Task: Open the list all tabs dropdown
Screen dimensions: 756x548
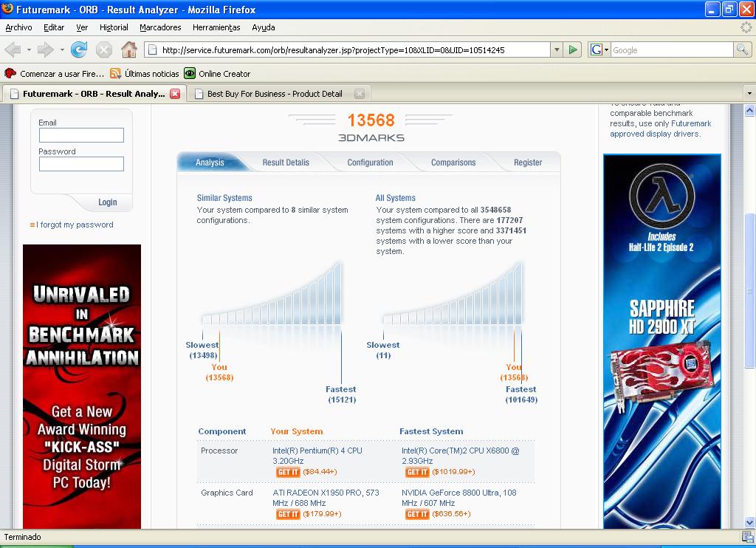Action: point(749,93)
